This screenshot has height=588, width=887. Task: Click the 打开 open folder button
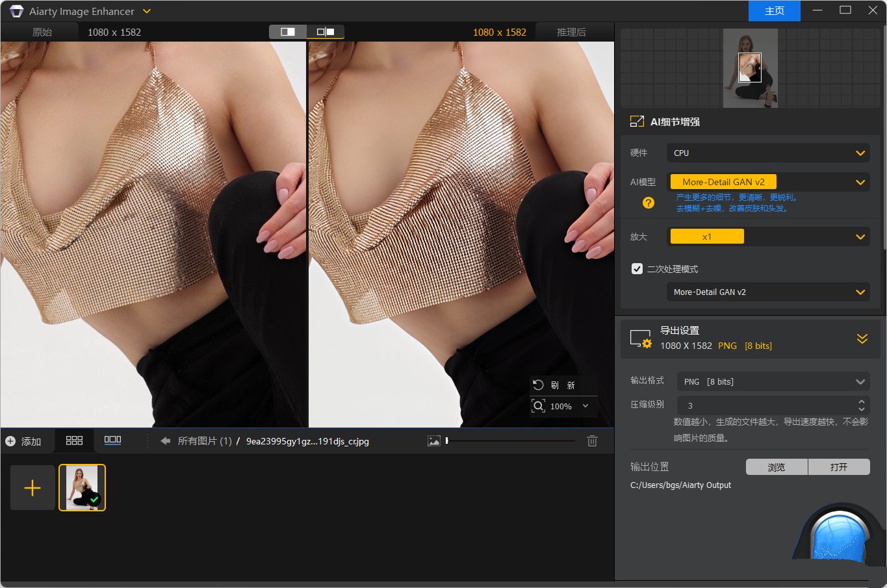pos(839,467)
